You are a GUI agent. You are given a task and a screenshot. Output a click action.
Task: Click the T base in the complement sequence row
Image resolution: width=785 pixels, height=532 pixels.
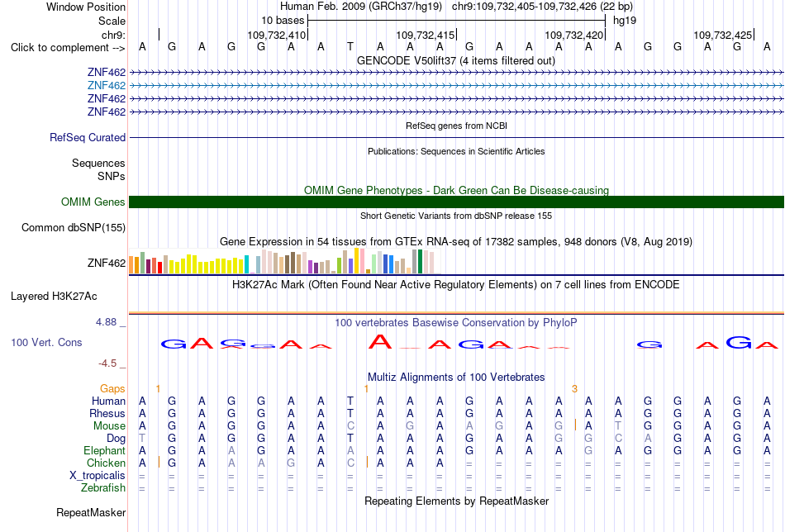click(x=350, y=47)
